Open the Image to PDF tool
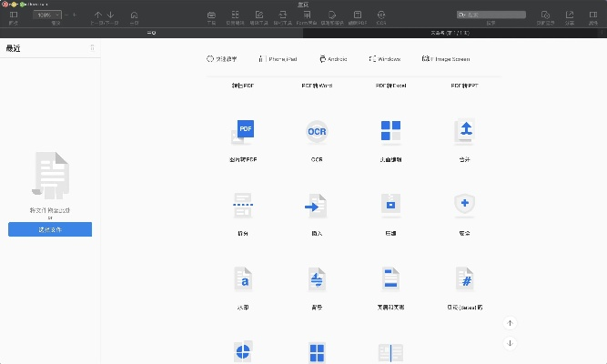Viewport: 607px width, 364px height. 243,133
